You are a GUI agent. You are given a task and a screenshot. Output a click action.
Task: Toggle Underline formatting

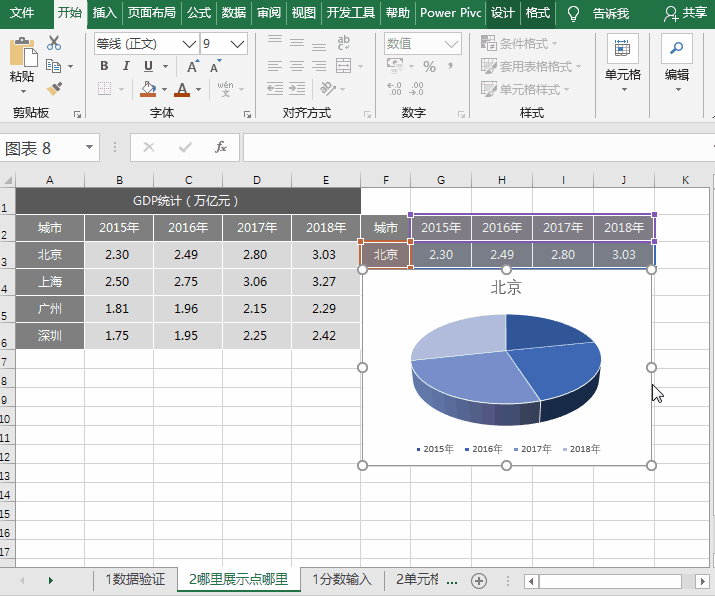(x=148, y=67)
